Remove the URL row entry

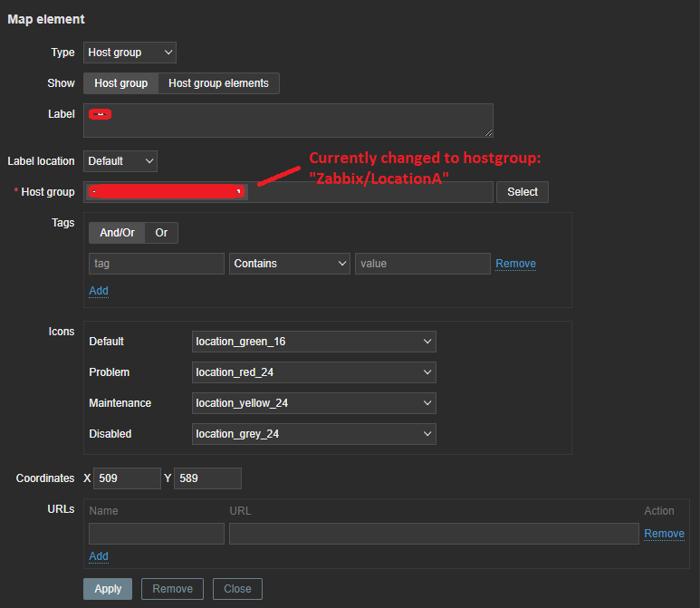pyautogui.click(x=664, y=534)
